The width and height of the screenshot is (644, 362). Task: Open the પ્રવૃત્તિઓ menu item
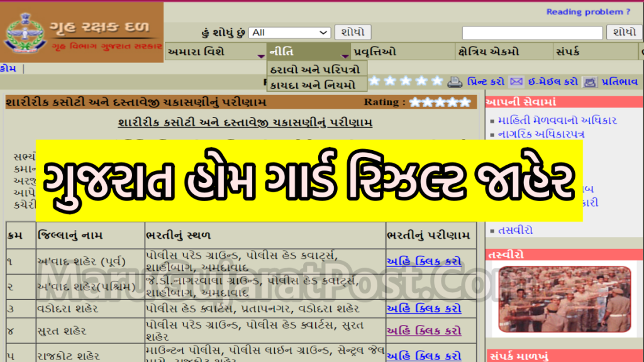[x=375, y=52]
